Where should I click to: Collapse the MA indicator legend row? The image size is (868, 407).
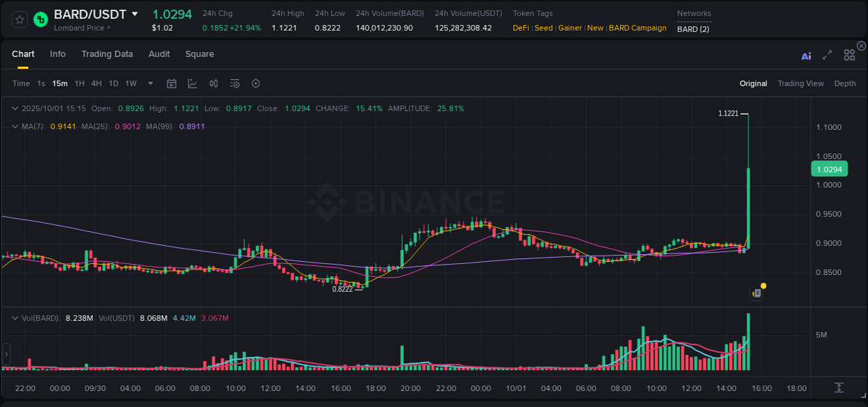pyautogui.click(x=15, y=127)
